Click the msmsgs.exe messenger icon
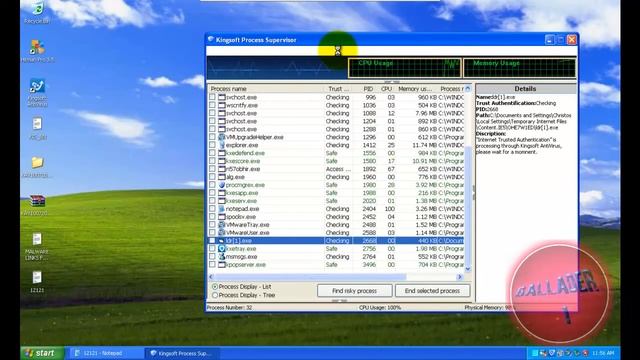The image size is (640, 360). [x=222, y=256]
